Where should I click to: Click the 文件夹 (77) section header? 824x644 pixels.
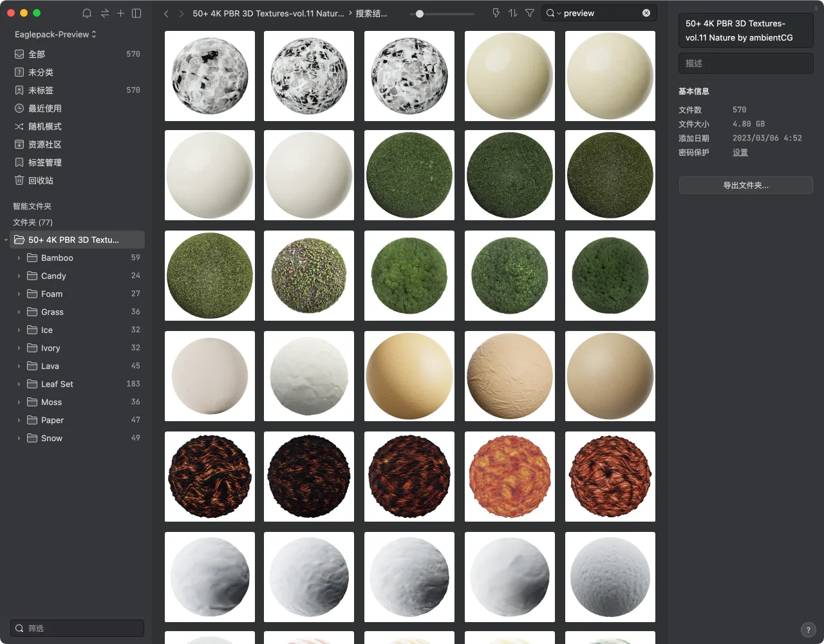(x=33, y=222)
